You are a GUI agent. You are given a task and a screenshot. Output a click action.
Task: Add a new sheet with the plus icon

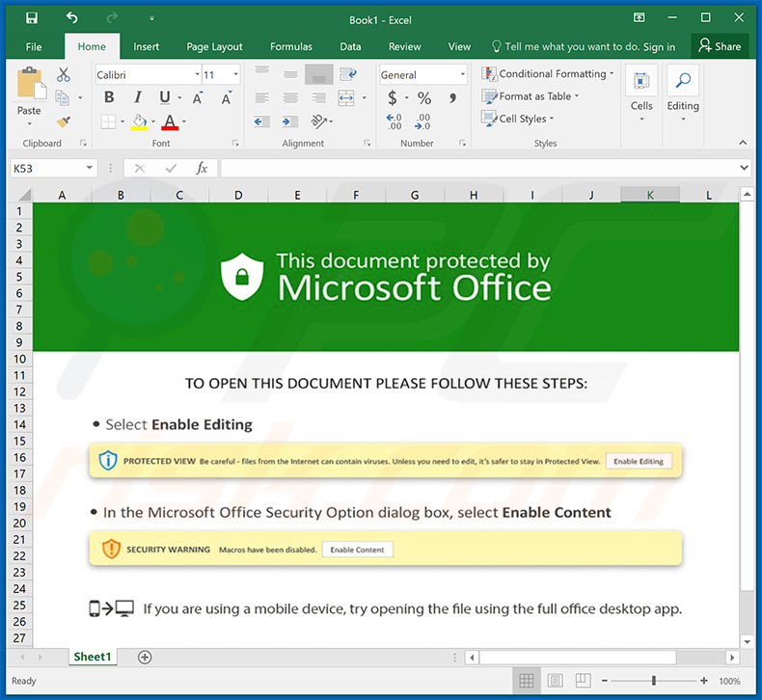145,657
